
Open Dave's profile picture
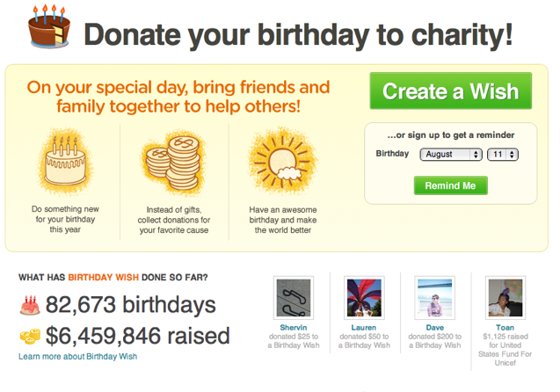[x=436, y=298]
